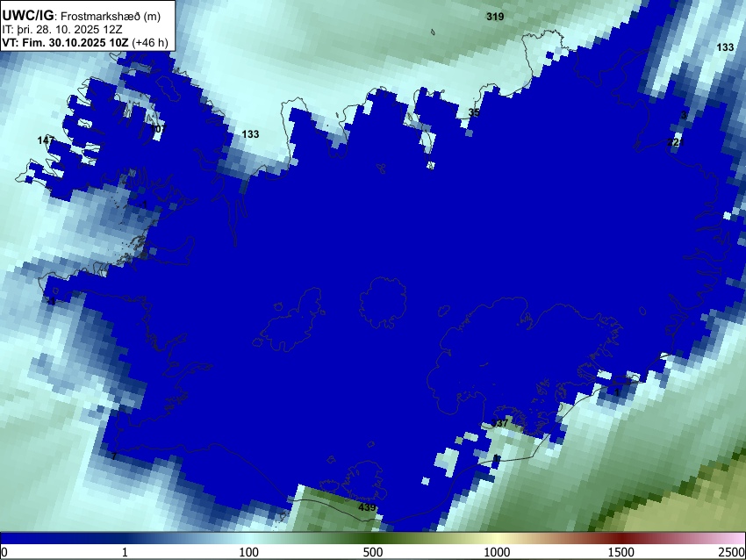Click the "VT: Fim. 30.10.2025 10Z (+46 h)" line

tap(85, 42)
